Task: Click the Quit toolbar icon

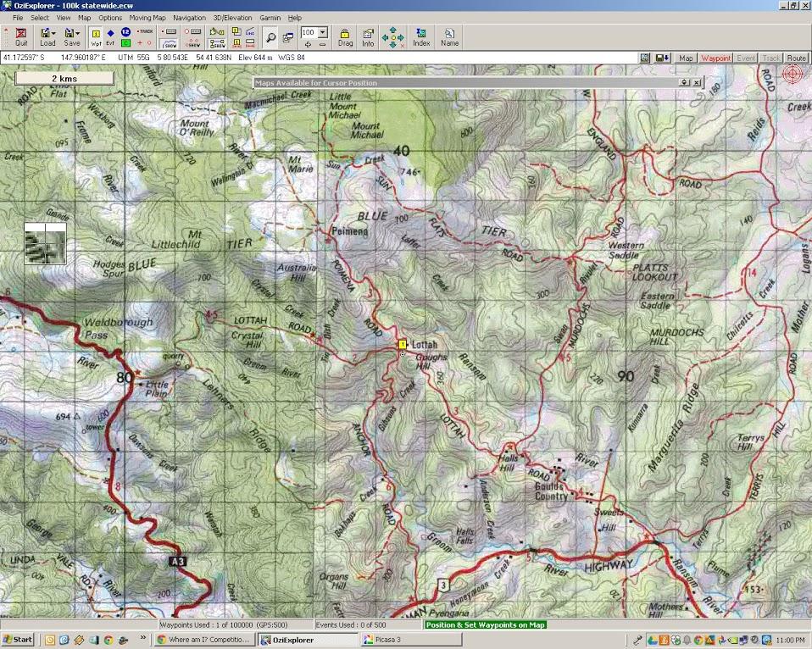Action: (20, 37)
